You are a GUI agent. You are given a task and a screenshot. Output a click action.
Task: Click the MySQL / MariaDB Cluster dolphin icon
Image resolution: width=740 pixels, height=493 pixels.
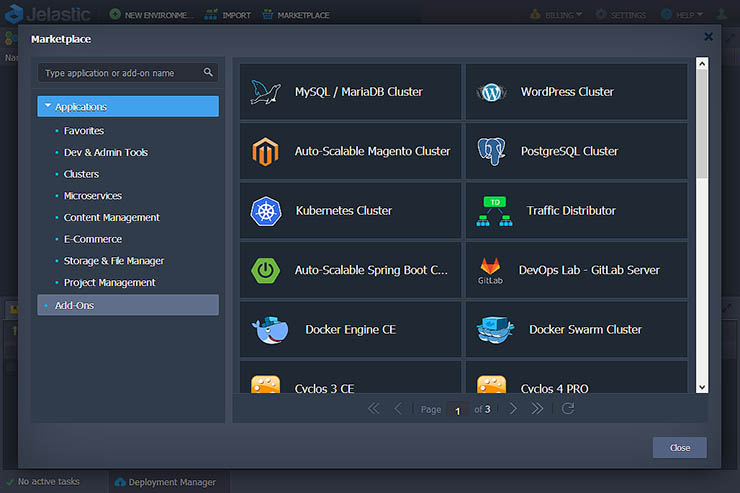pos(266,91)
